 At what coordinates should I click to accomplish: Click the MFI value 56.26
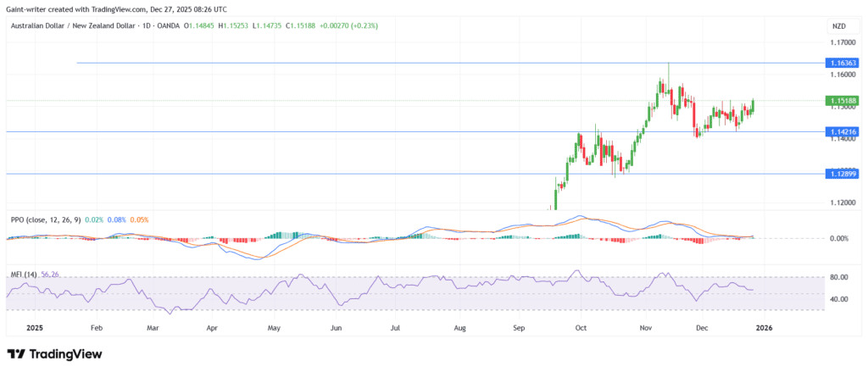50,274
